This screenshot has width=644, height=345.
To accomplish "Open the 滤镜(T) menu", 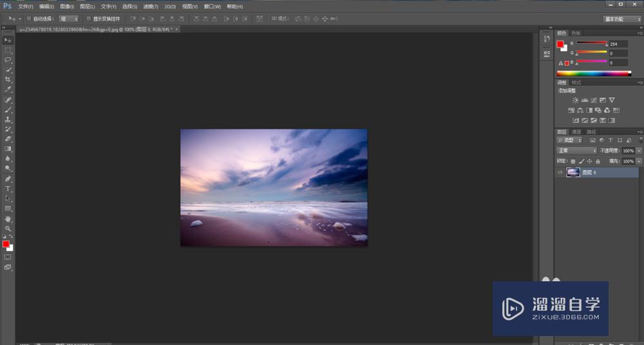I will click(x=151, y=6).
